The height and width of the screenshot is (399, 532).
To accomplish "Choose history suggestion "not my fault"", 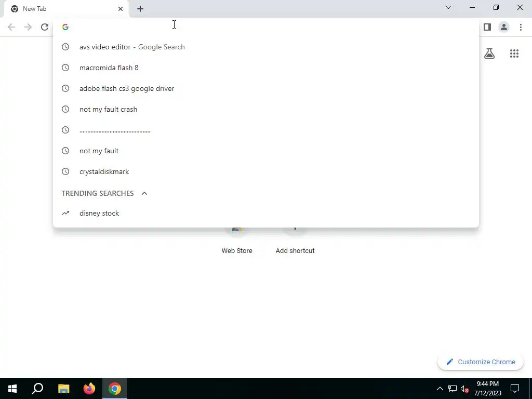I will [x=265, y=151].
